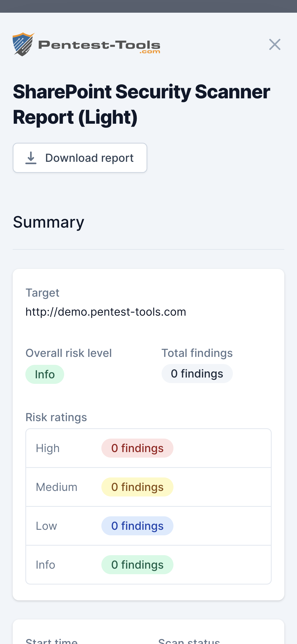
Task: Click the green 0 findings badge for Info
Action: (x=137, y=564)
